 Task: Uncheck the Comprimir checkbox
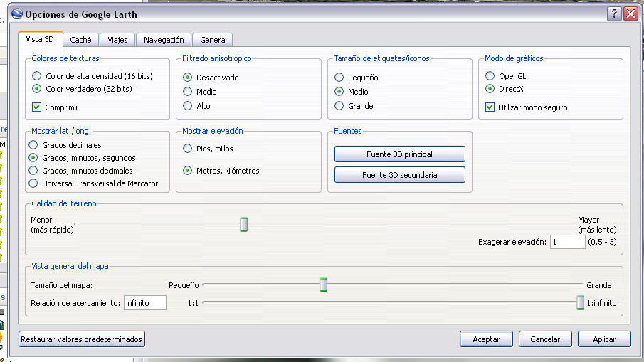click(x=37, y=107)
